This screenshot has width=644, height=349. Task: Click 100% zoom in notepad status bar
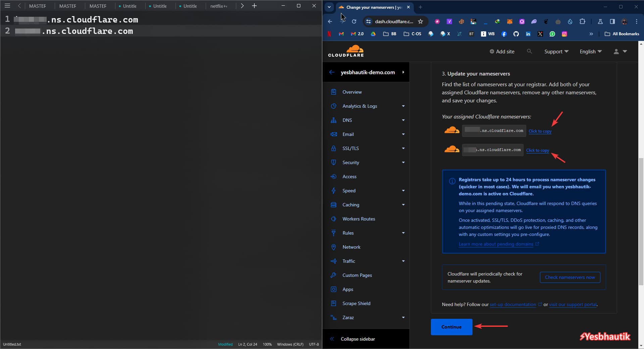coord(267,344)
